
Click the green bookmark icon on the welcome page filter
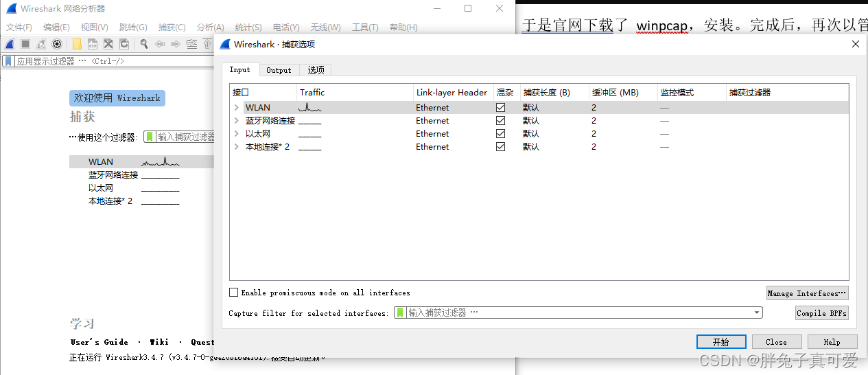(x=150, y=137)
